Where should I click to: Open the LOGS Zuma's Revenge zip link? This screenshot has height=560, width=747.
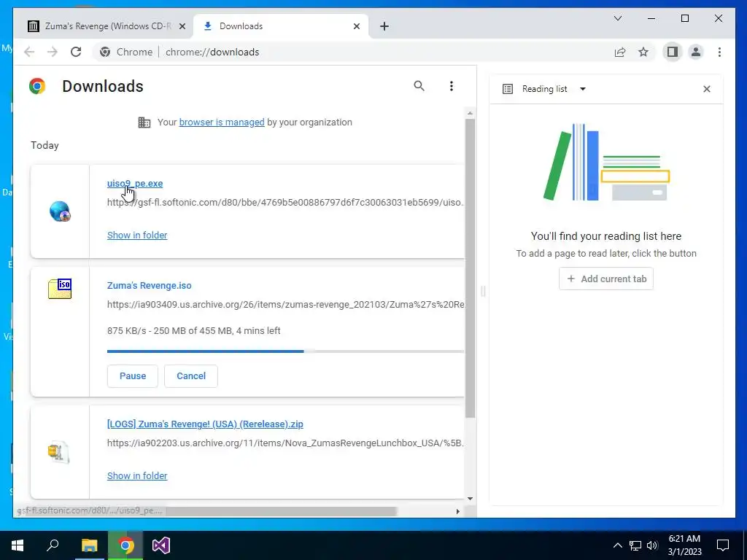pyautogui.click(x=205, y=424)
